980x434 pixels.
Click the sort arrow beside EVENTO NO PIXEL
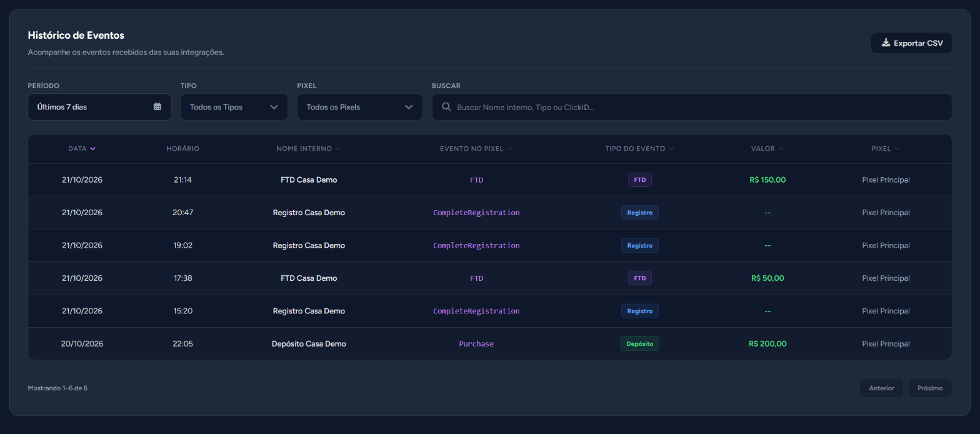click(x=509, y=149)
